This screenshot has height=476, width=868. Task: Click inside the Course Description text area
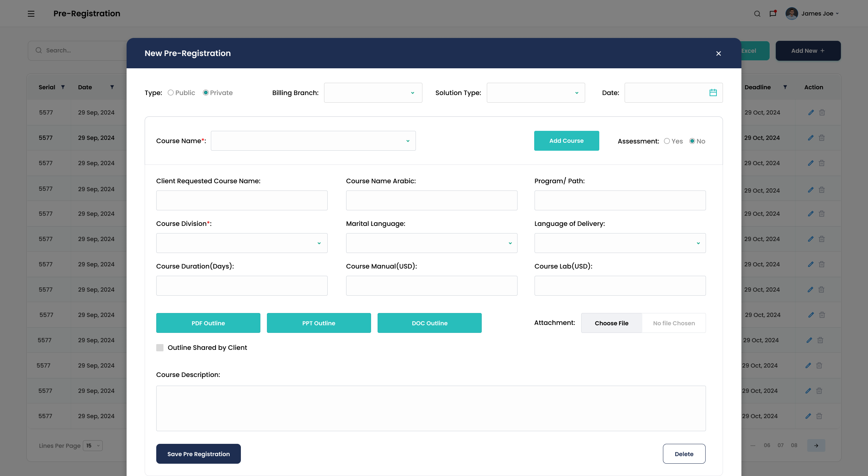(x=430, y=408)
